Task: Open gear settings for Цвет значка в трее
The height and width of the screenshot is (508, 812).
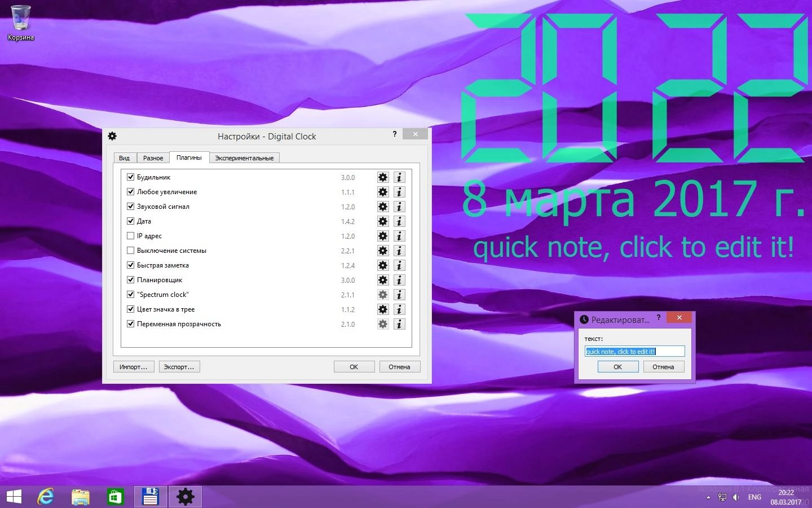Action: [383, 309]
